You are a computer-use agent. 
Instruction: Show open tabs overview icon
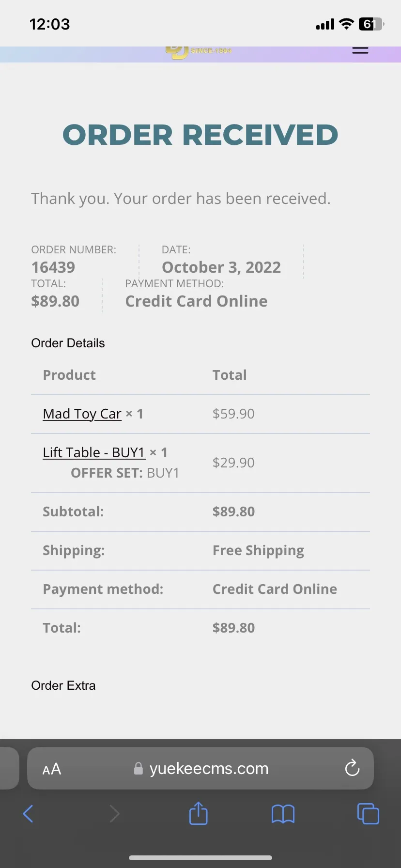[368, 813]
